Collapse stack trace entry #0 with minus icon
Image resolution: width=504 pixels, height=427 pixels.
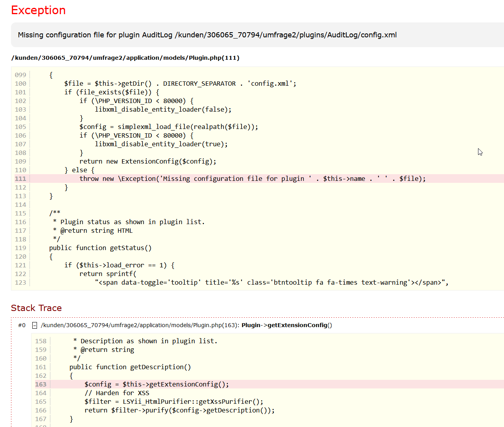coord(35,325)
